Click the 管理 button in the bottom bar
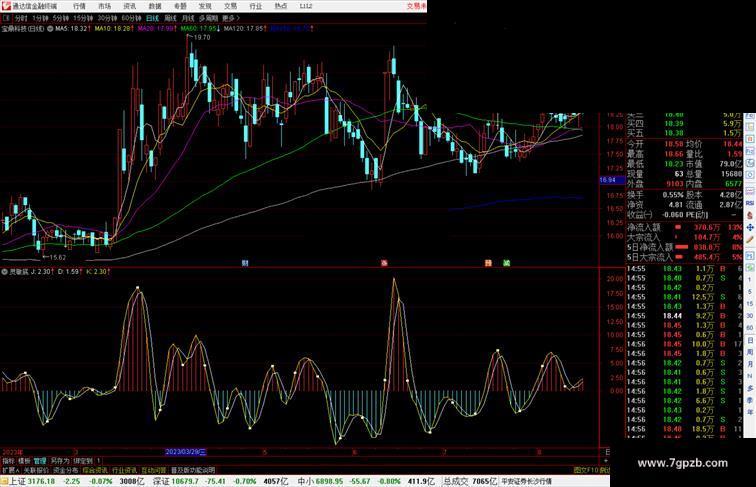The image size is (756, 487). click(40, 461)
